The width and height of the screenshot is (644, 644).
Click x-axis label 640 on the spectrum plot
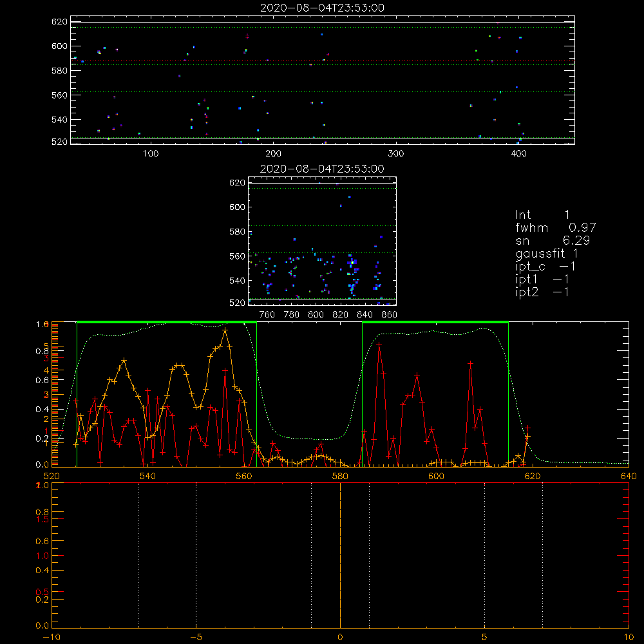(x=629, y=476)
